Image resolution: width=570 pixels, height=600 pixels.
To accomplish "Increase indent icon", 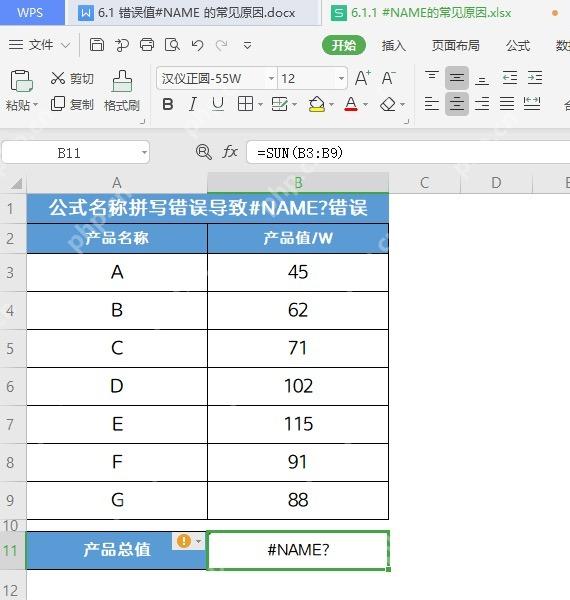I will (535, 78).
